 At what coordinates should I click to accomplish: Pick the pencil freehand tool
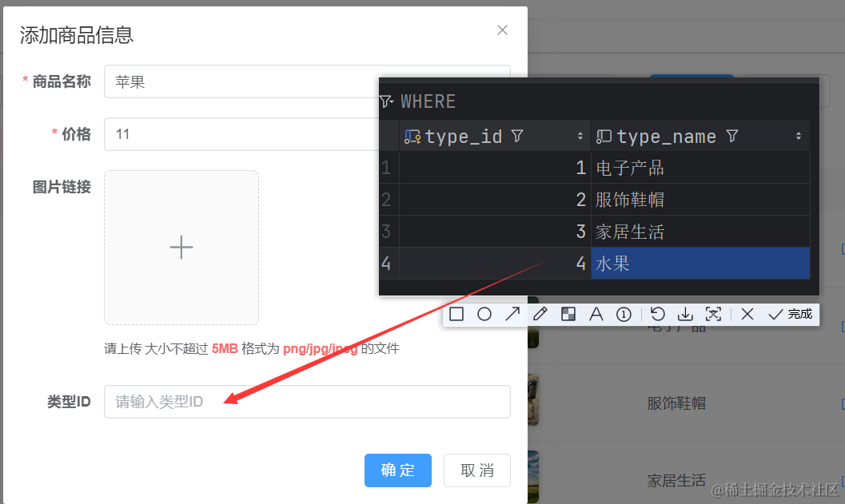click(x=540, y=314)
